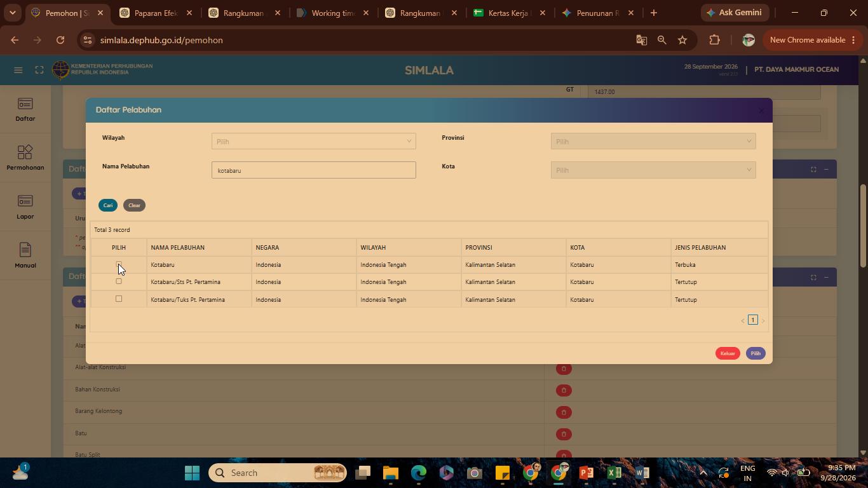Click the Cari search button
868x488 pixels.
pyautogui.click(x=108, y=205)
